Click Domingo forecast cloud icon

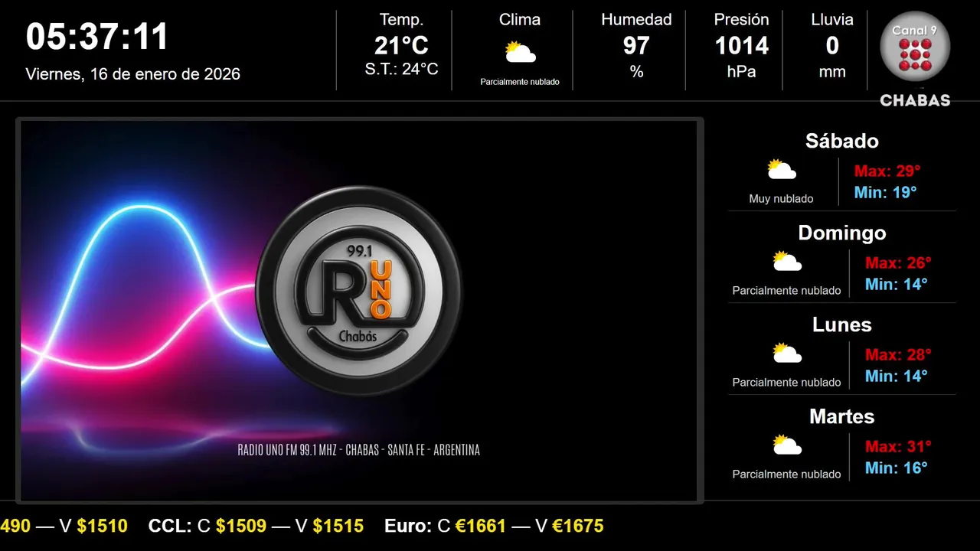click(x=786, y=262)
